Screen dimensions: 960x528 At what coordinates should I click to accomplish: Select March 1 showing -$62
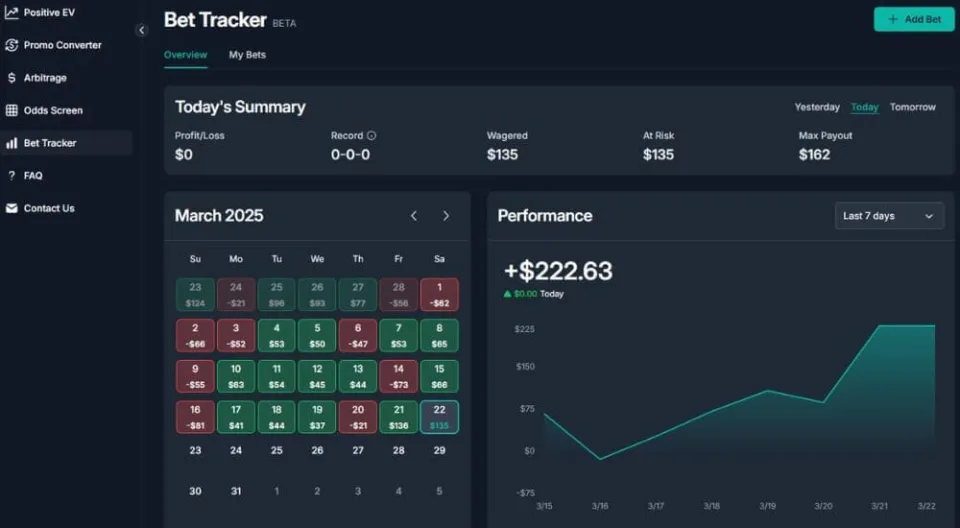coord(439,295)
